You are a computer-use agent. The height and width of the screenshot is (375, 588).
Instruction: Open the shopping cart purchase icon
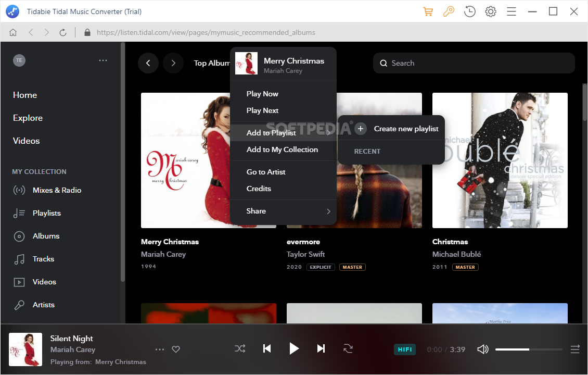tap(428, 11)
